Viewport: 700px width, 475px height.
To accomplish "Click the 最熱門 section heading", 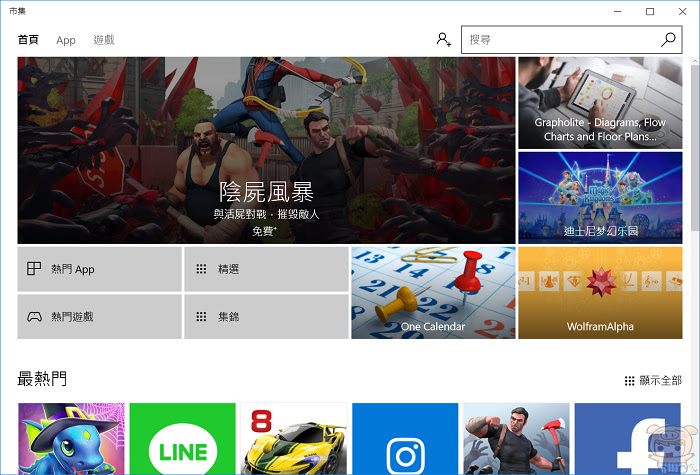I will tap(42, 379).
